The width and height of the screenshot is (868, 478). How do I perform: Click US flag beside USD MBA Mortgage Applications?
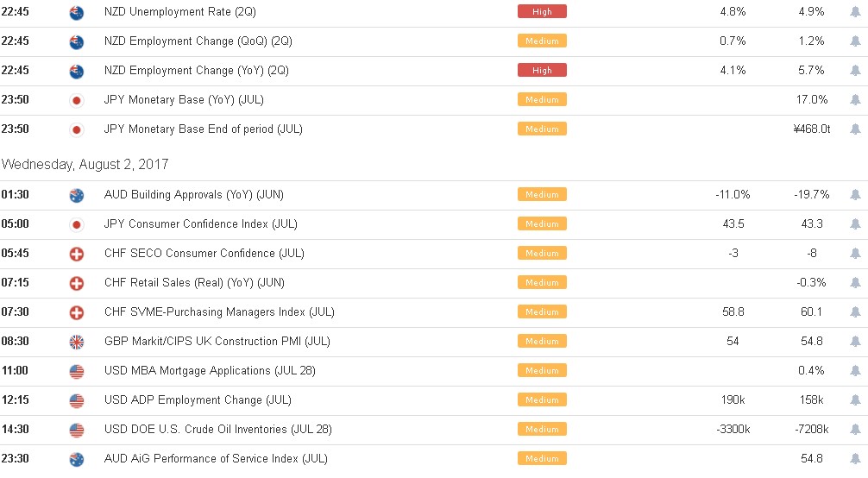pos(77,371)
